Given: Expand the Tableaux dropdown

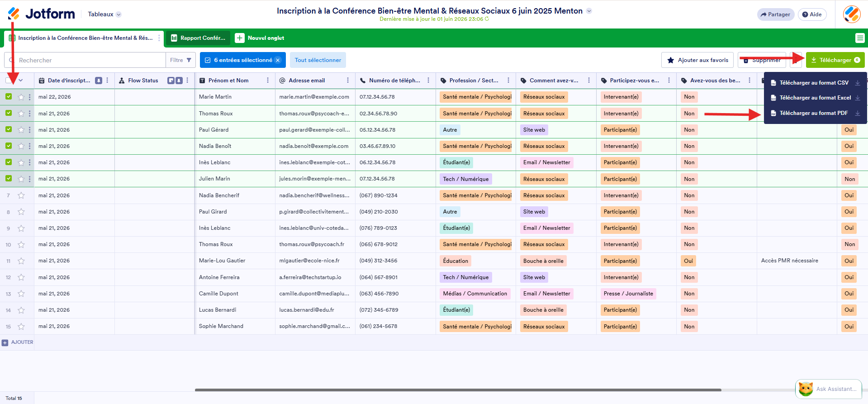Looking at the screenshot, I should [x=104, y=14].
